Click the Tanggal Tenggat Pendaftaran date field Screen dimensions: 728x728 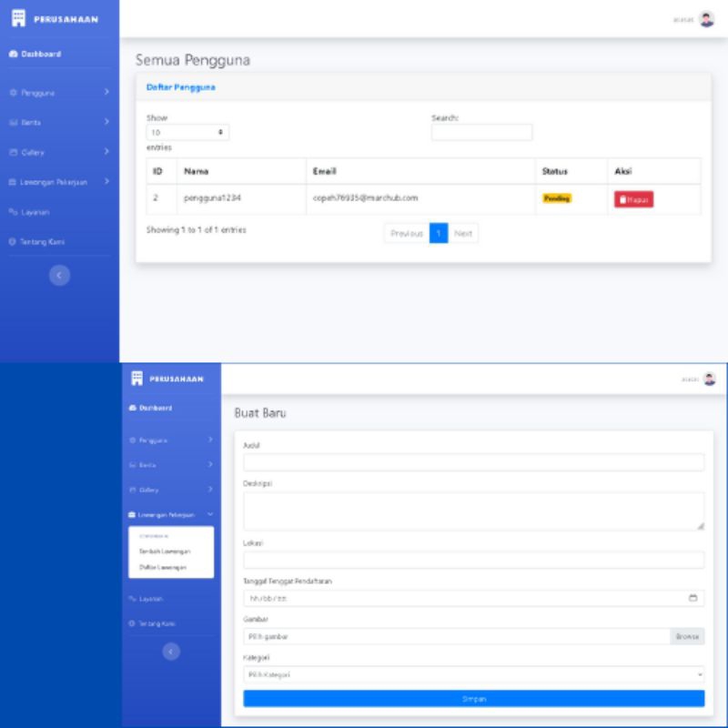(x=473, y=598)
